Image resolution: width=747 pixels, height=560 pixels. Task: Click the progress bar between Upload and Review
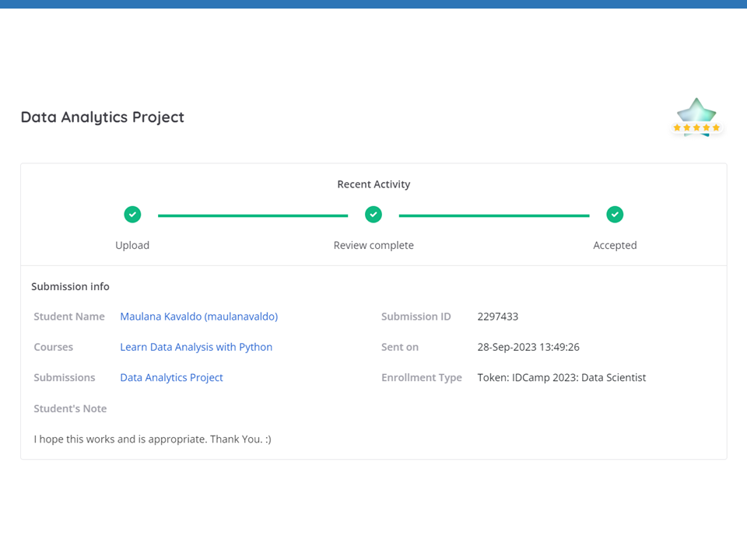point(253,215)
